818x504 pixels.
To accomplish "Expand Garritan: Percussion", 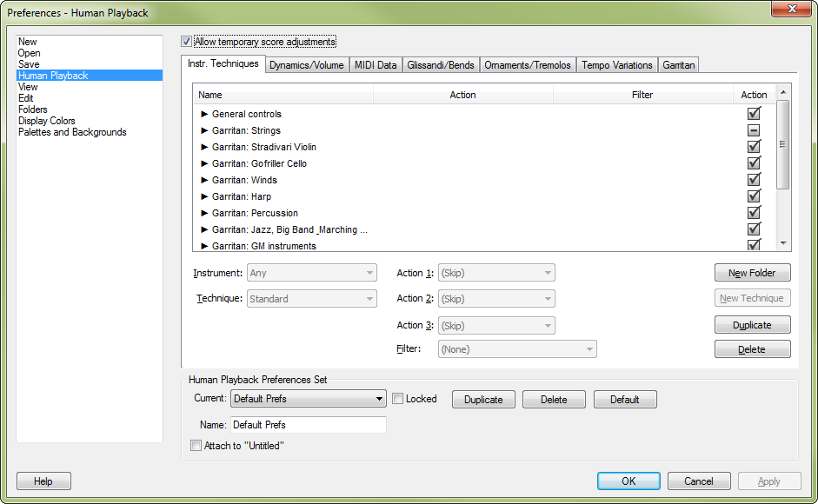I will 203,212.
